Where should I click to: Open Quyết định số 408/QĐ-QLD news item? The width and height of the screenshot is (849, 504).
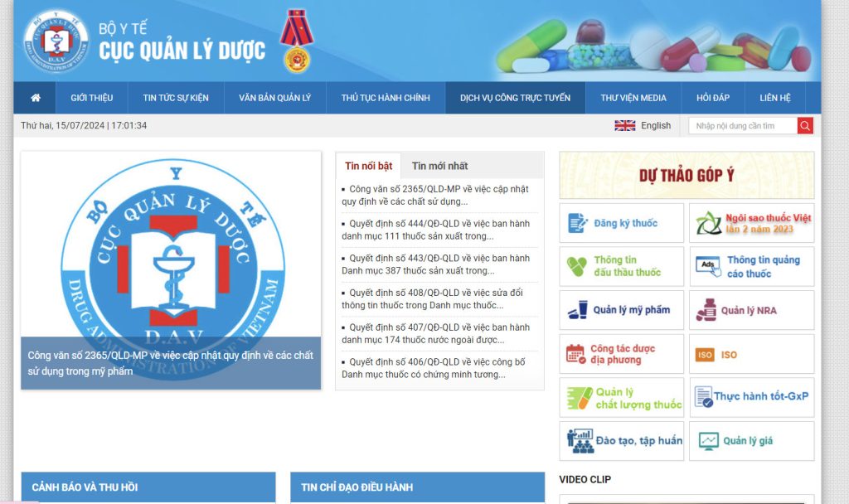432,298
